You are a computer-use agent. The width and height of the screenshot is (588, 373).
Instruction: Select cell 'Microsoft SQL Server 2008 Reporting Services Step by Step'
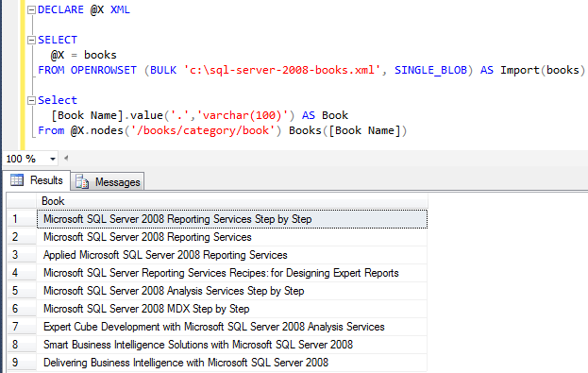pyautogui.click(x=232, y=219)
